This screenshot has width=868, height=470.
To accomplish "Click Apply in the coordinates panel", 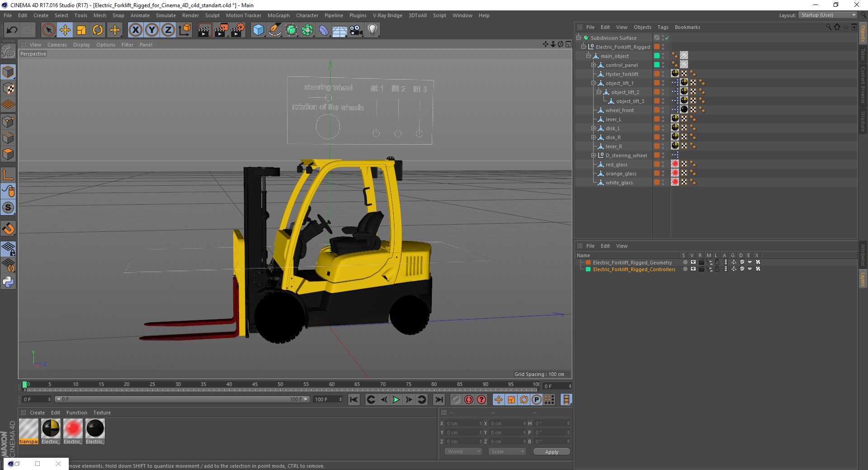I will pyautogui.click(x=552, y=451).
